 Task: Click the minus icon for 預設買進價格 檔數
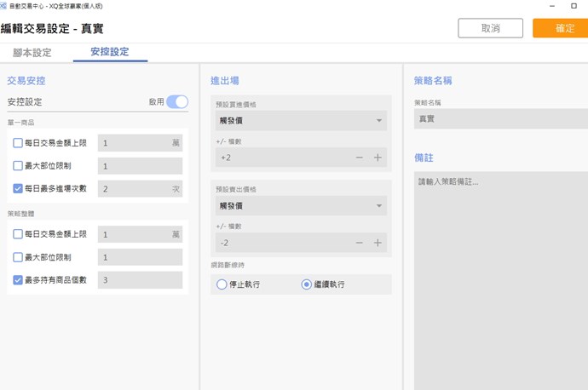359,158
